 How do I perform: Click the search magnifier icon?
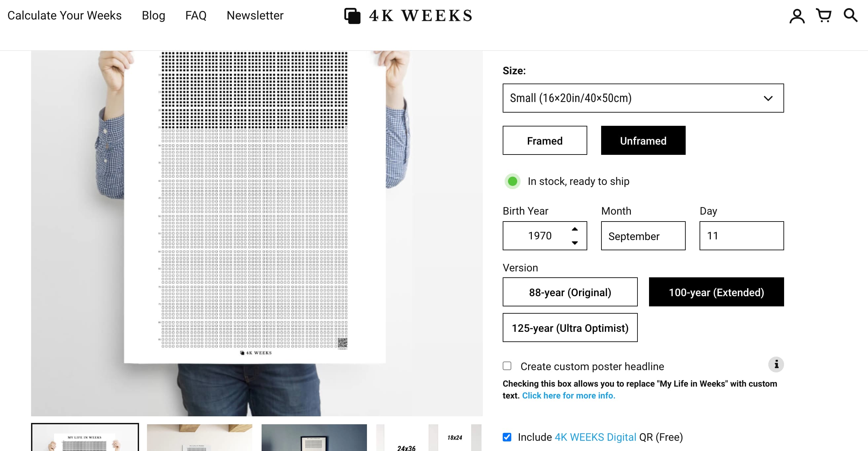(850, 16)
